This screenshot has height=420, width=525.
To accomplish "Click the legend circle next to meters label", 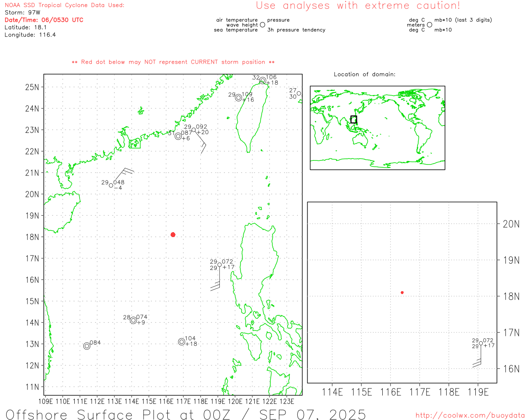I will [429, 25].
